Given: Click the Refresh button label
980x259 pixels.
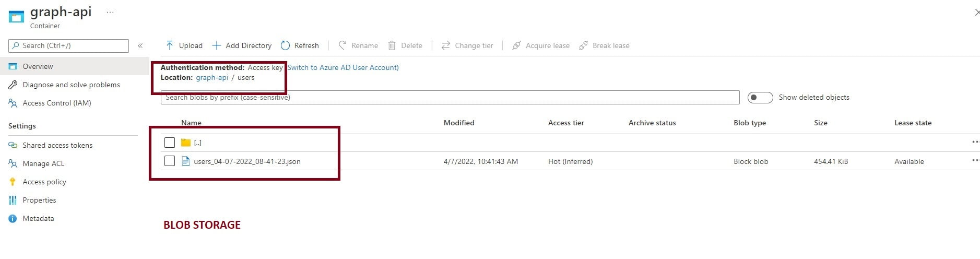Looking at the screenshot, I should pos(306,45).
